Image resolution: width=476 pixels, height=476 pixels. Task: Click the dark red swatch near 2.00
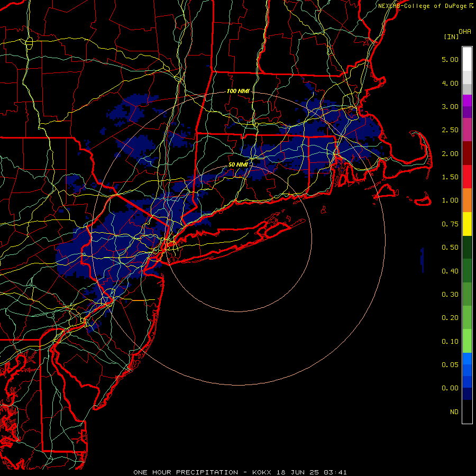click(x=467, y=153)
